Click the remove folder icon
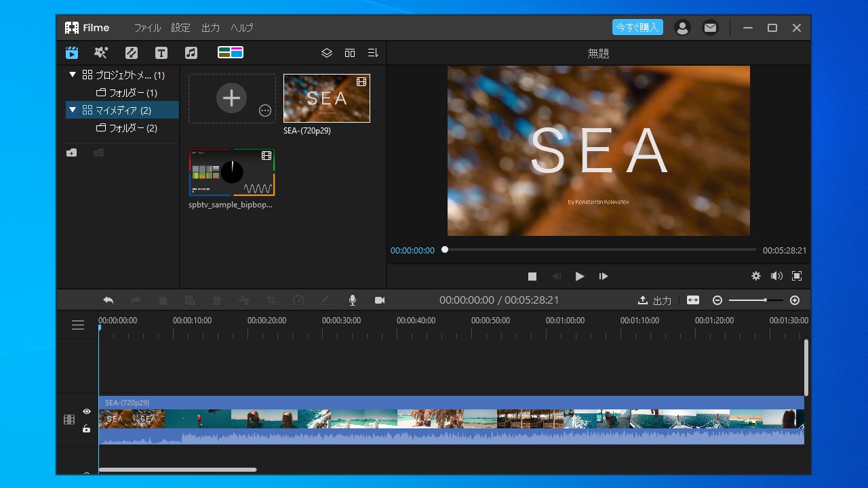This screenshot has height=488, width=868. [98, 153]
